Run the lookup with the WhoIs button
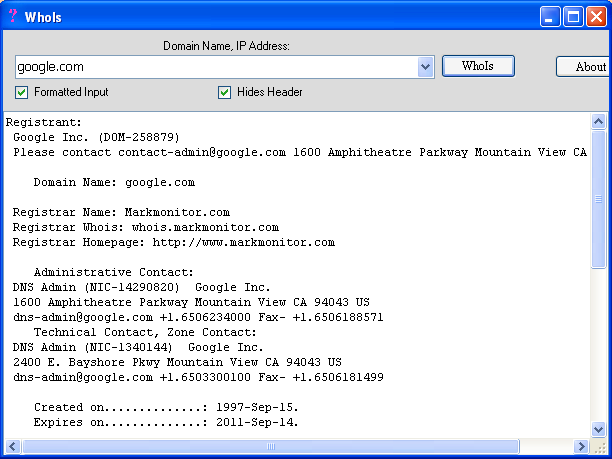 point(478,66)
